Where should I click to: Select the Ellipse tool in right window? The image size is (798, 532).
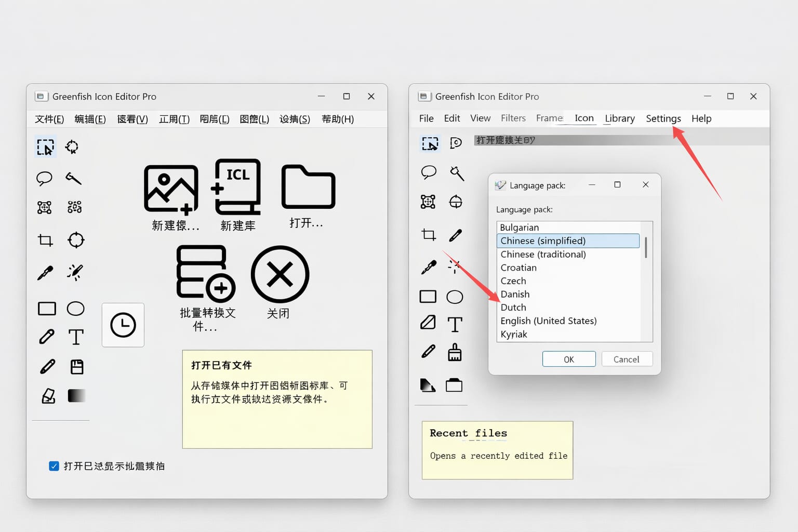(455, 297)
